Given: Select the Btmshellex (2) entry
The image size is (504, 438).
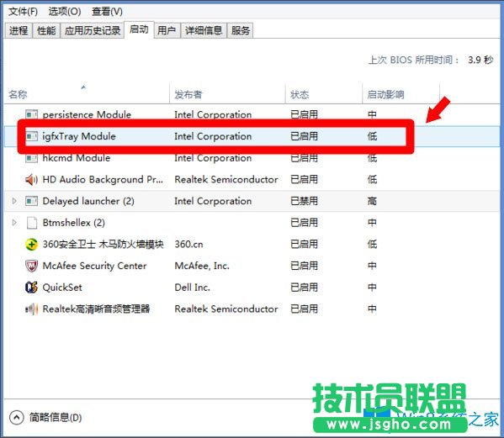Looking at the screenshot, I should (73, 223).
